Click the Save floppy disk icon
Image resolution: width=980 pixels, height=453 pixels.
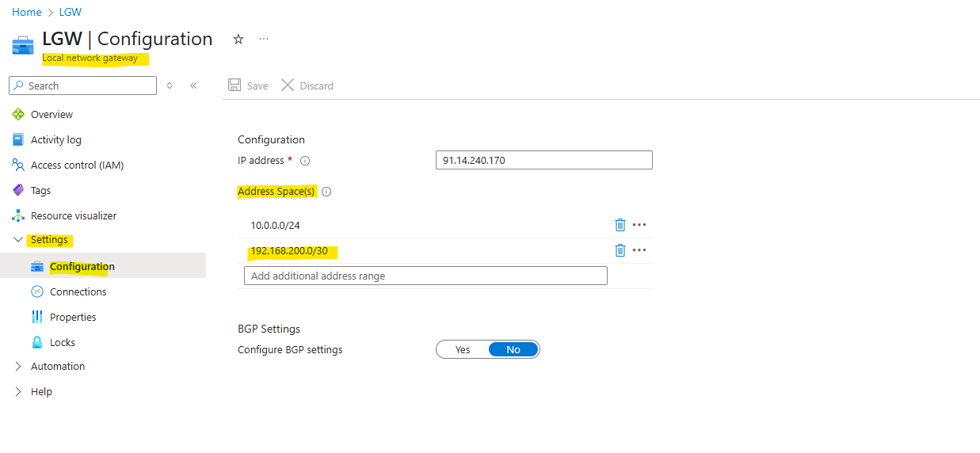[235, 86]
